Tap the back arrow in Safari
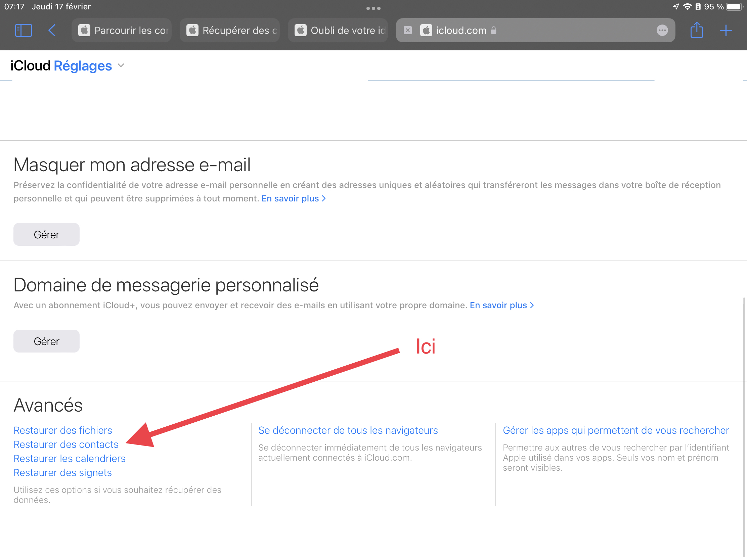The width and height of the screenshot is (747, 560). pos(52,30)
